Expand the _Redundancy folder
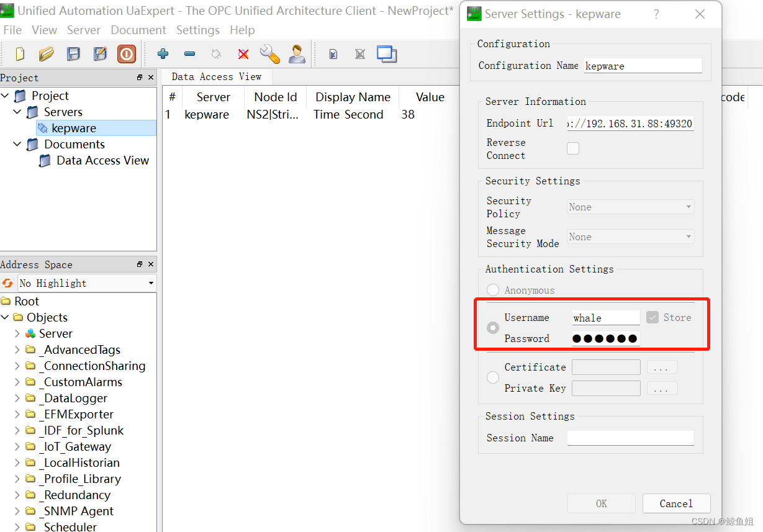 [17, 495]
